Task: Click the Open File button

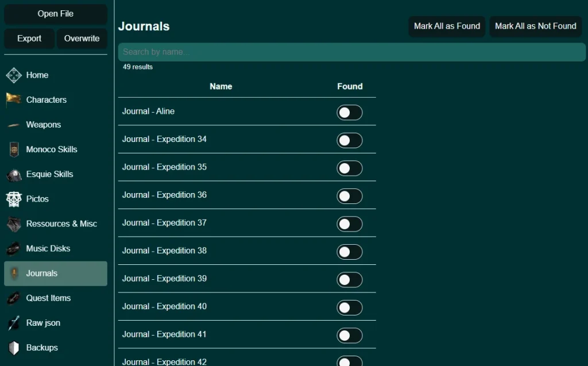Action: coord(56,14)
